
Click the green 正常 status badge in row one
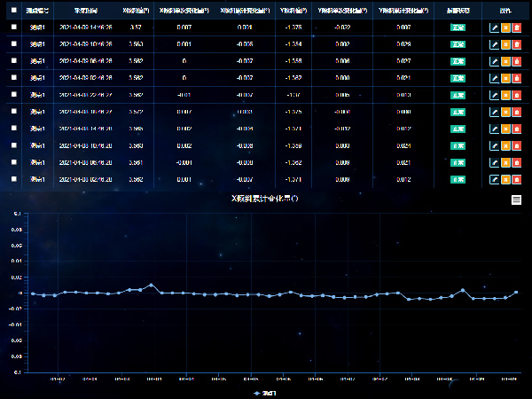(x=458, y=27)
